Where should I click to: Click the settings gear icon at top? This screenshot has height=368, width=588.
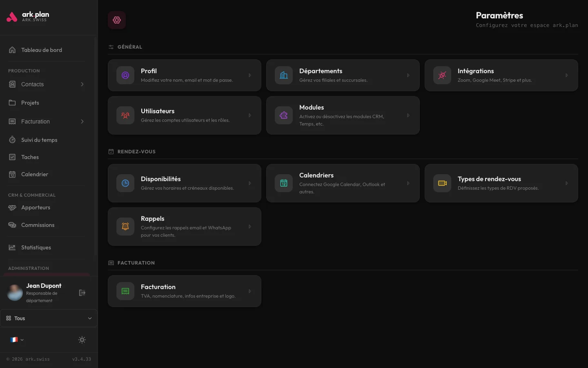(117, 20)
